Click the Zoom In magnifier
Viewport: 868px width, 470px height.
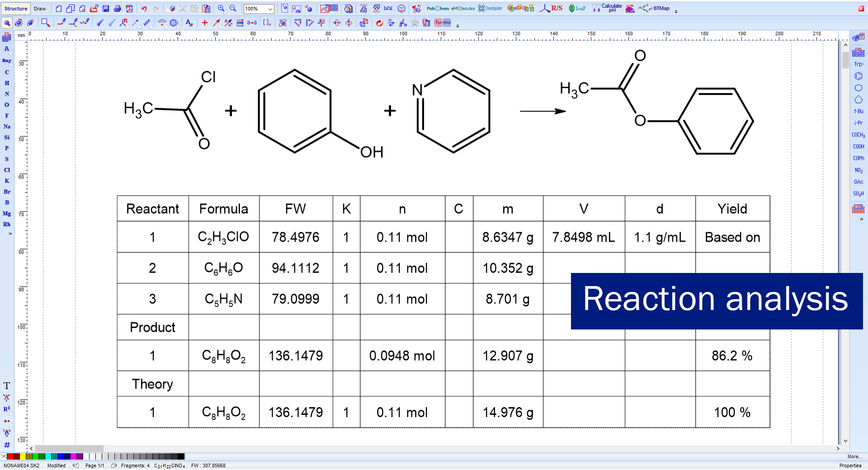(221, 9)
